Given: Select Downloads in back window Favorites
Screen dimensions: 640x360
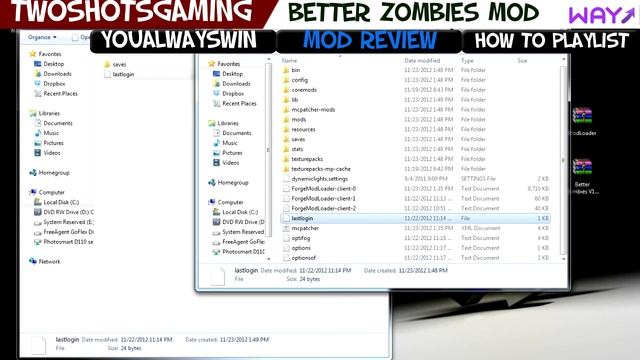Looking at the screenshot, I should point(57,74).
